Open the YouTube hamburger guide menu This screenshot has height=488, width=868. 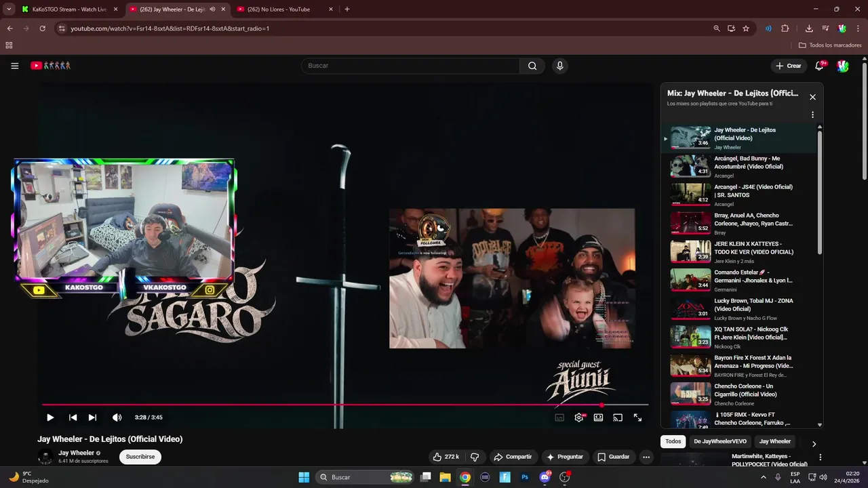point(14,66)
